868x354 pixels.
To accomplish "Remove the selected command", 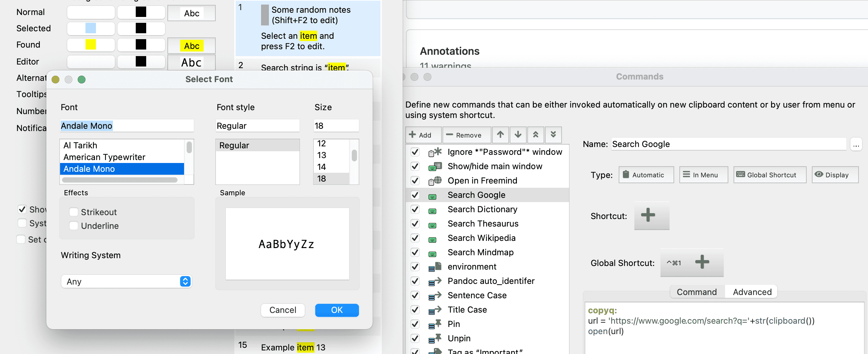I will click(x=467, y=135).
